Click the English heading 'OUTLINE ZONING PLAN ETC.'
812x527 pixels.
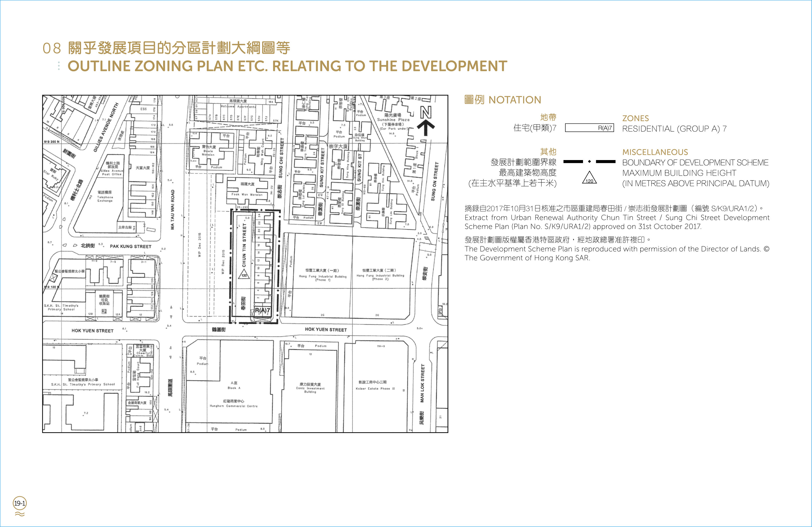coord(287,66)
